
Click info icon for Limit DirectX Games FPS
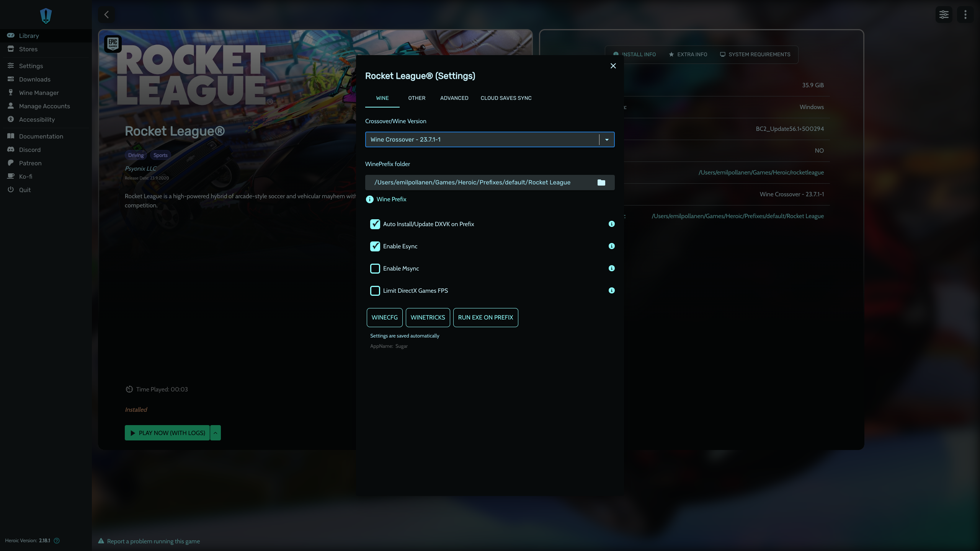611,290
